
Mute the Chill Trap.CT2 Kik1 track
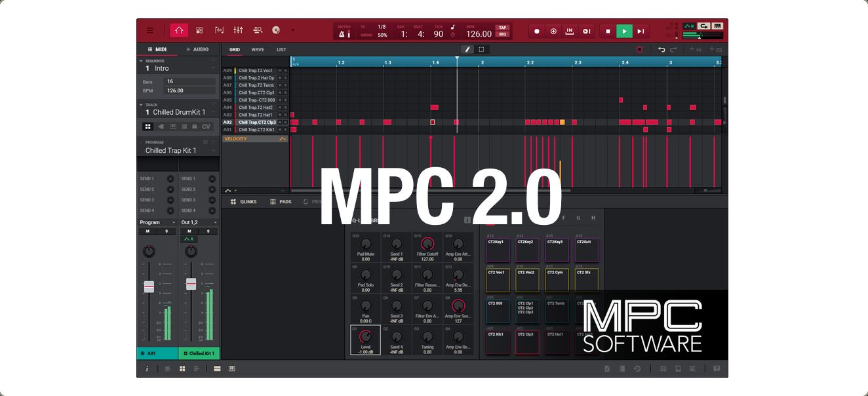(279, 129)
